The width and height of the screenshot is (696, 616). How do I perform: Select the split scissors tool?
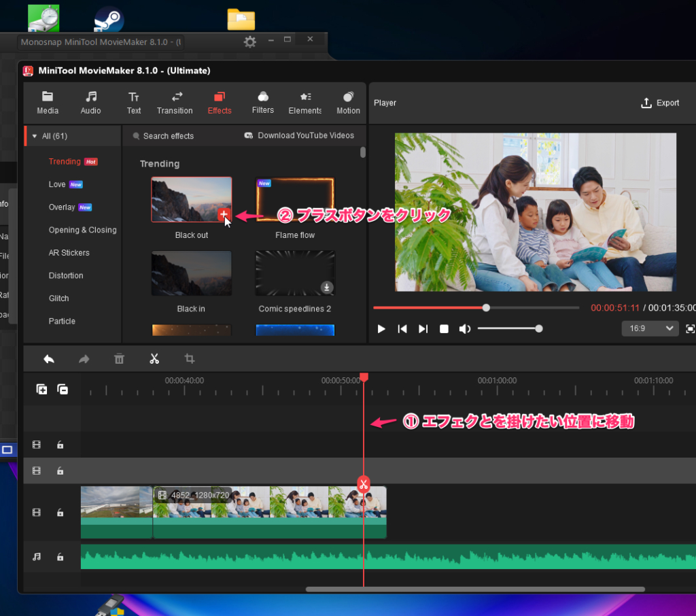click(x=154, y=359)
